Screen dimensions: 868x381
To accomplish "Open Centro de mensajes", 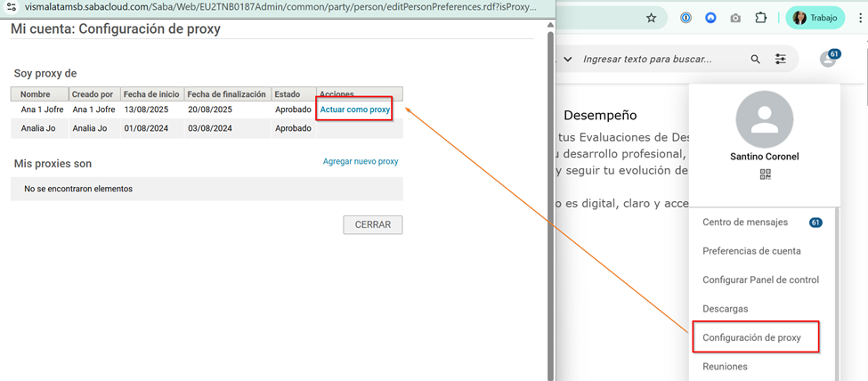I will tap(744, 222).
